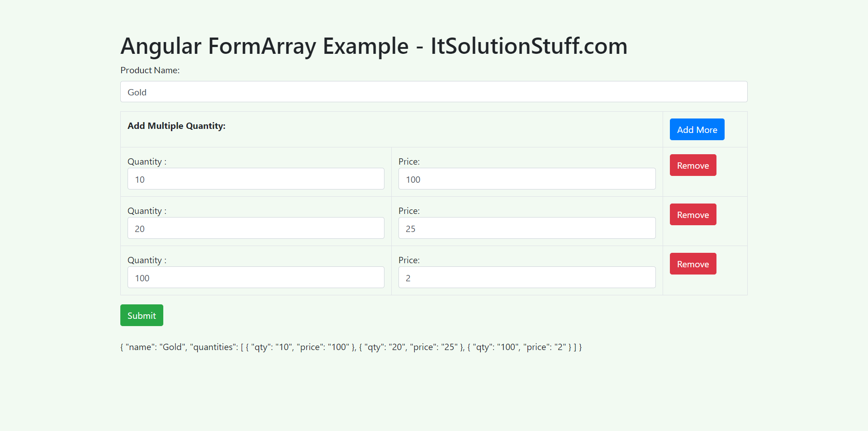
Task: Select the Product Name label
Action: [150, 70]
